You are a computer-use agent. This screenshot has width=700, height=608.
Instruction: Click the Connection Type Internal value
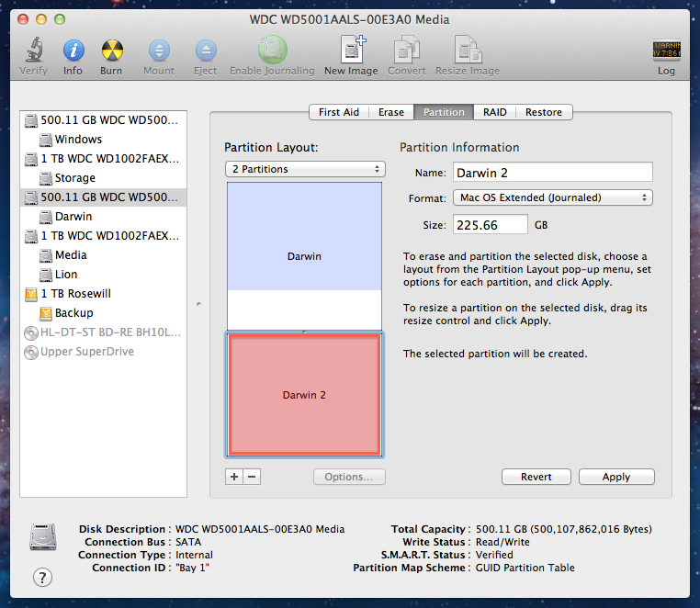coord(194,555)
